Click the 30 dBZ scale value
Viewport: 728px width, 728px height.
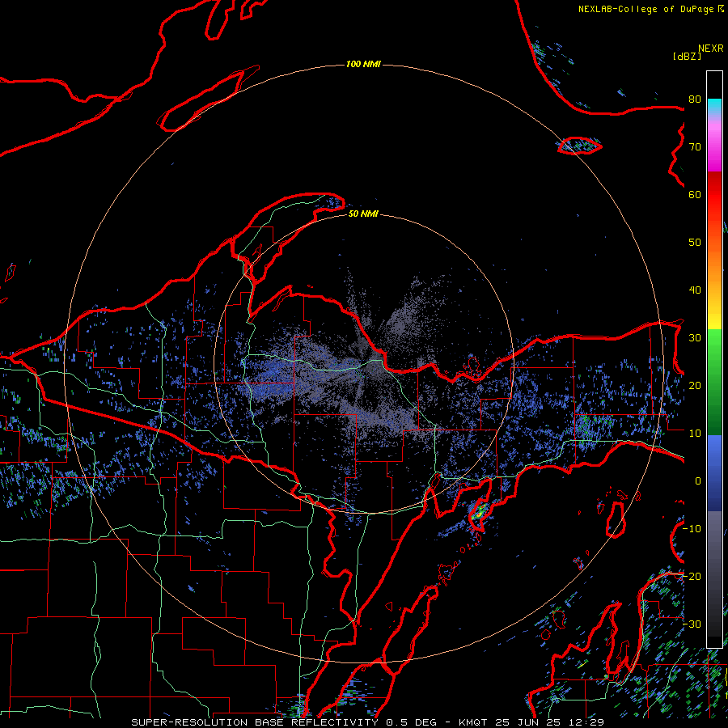pyautogui.click(x=695, y=338)
